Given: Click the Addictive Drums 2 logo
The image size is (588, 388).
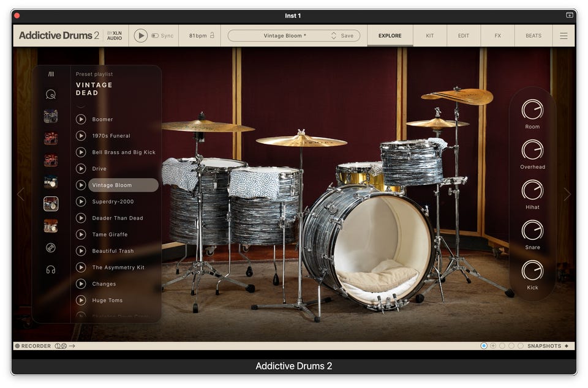Looking at the screenshot, I should point(59,35).
